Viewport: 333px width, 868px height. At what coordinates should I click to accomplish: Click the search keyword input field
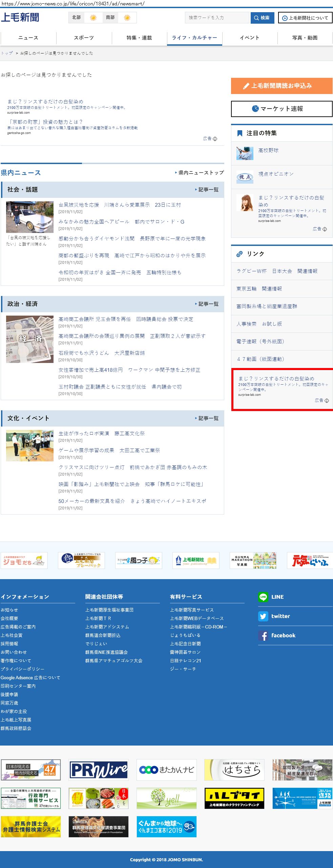217,18
